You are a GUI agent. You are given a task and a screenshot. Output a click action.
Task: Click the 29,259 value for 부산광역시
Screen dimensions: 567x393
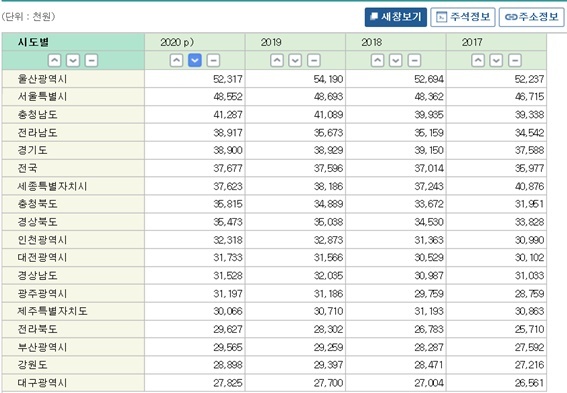tap(328, 347)
